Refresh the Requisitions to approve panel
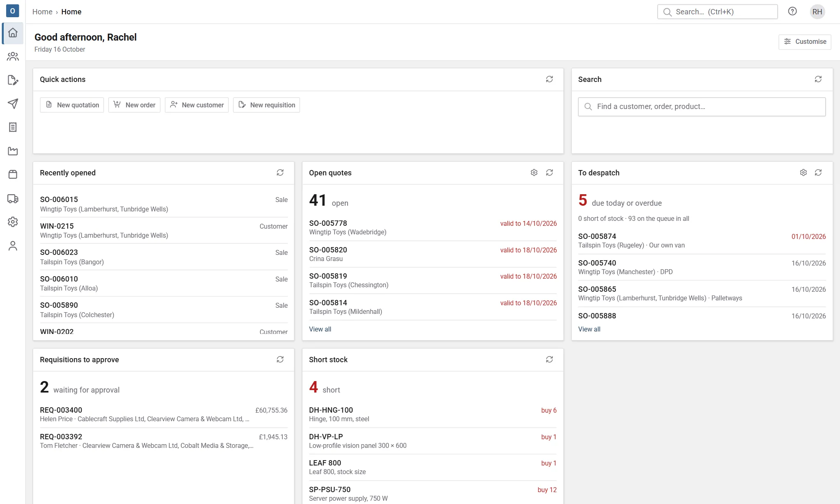The image size is (840, 504). (x=280, y=359)
